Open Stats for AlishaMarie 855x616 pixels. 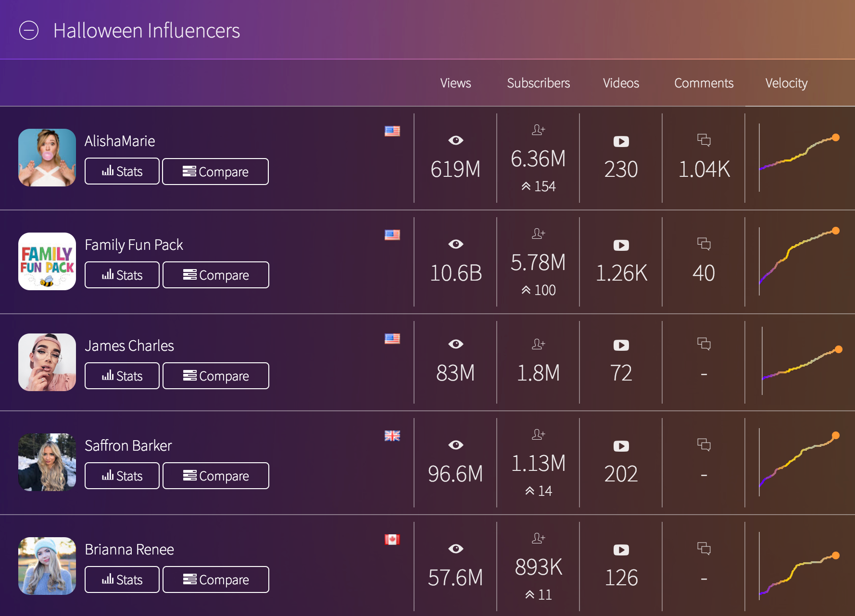122,172
